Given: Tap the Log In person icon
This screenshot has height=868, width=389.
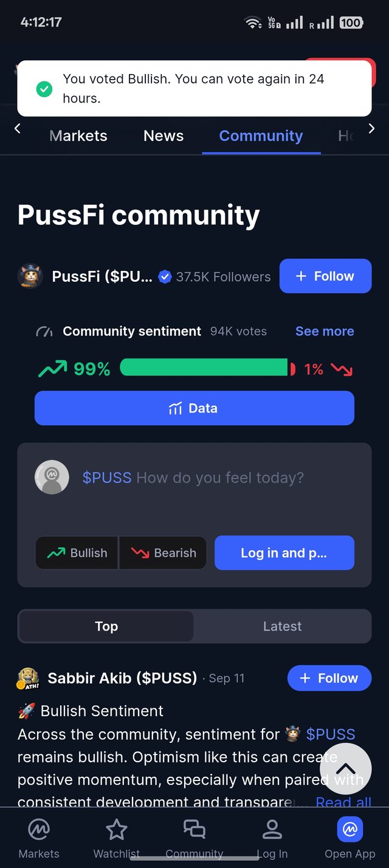Looking at the screenshot, I should pos(272,830).
